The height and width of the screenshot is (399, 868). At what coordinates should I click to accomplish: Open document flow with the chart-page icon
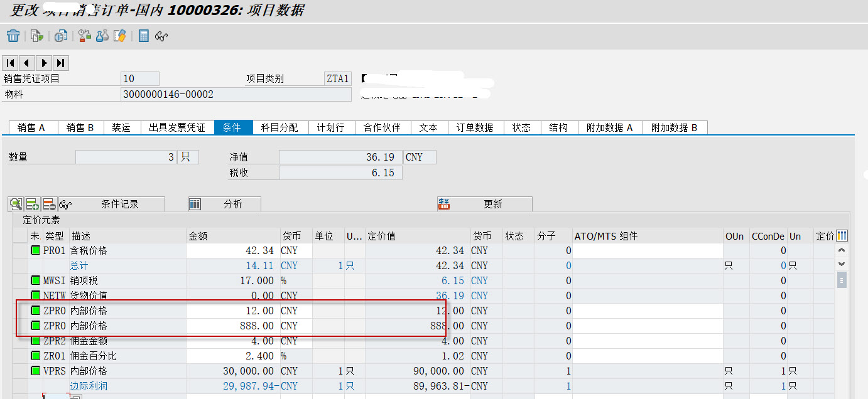[61, 36]
